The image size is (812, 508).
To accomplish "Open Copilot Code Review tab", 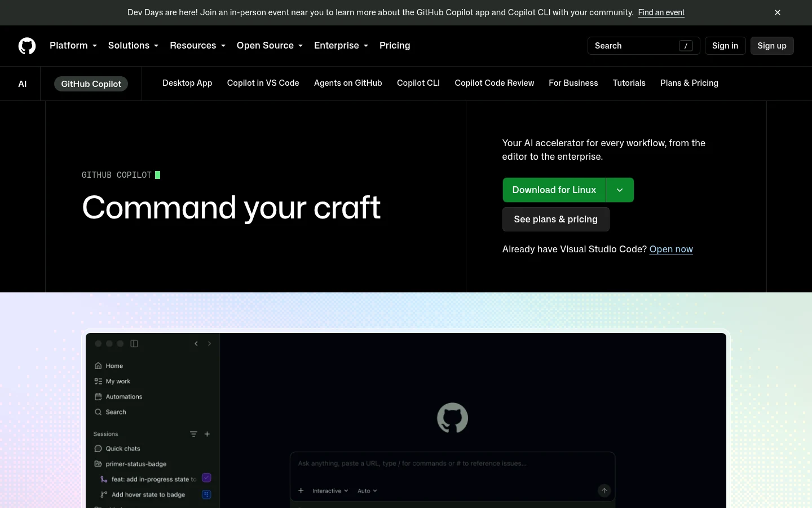I will tap(495, 83).
